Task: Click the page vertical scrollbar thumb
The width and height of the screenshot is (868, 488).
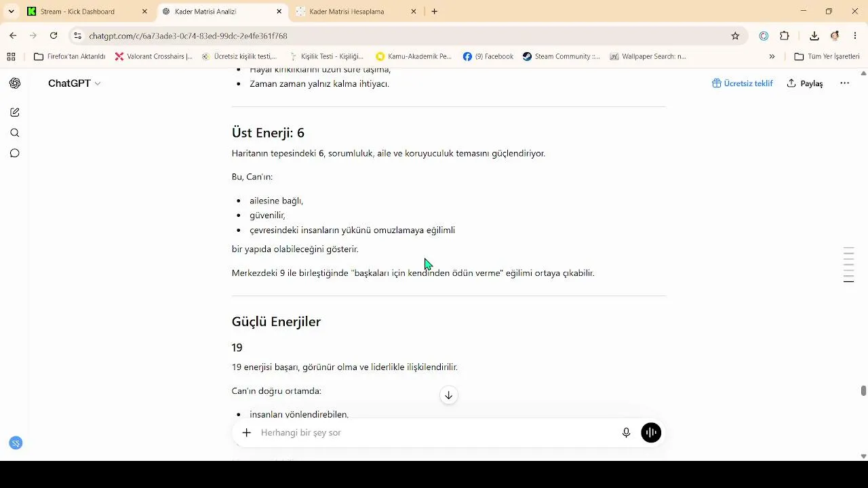Action: (863, 391)
